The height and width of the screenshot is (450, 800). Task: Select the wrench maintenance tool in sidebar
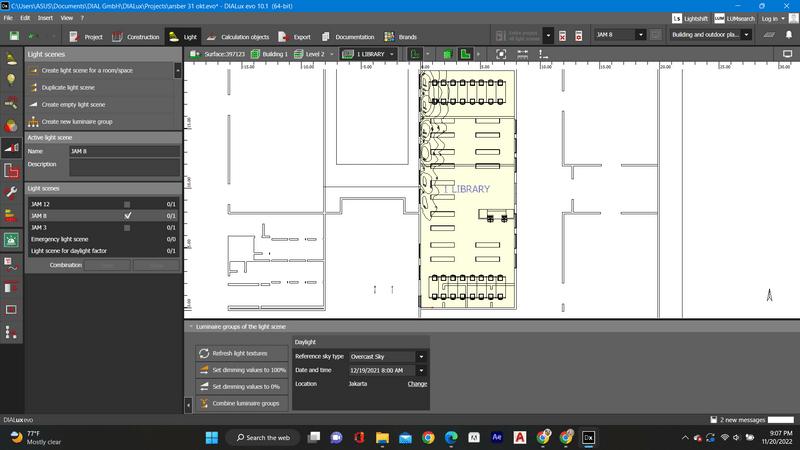(11, 193)
